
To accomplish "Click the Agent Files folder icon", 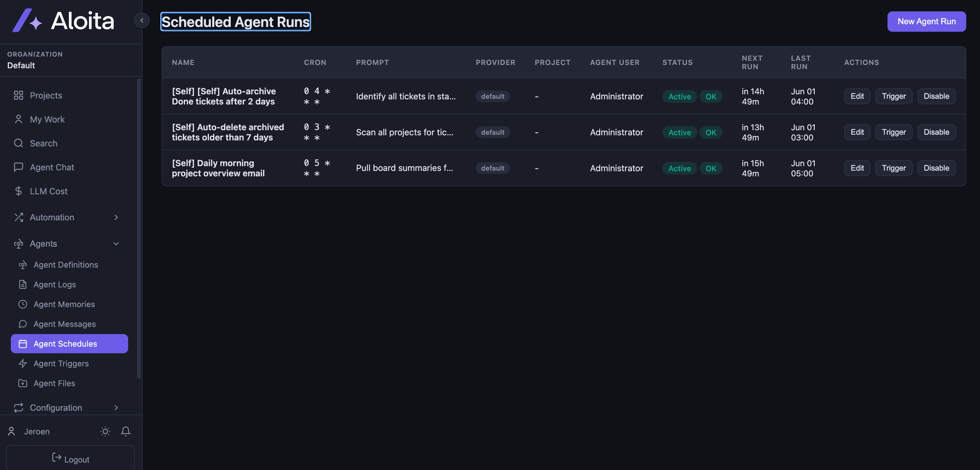I will (23, 383).
